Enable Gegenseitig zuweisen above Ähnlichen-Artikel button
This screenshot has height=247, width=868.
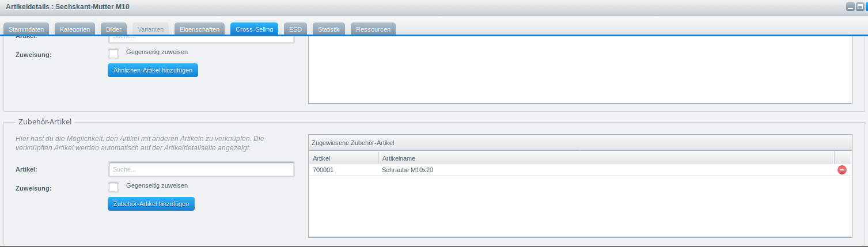coord(113,54)
